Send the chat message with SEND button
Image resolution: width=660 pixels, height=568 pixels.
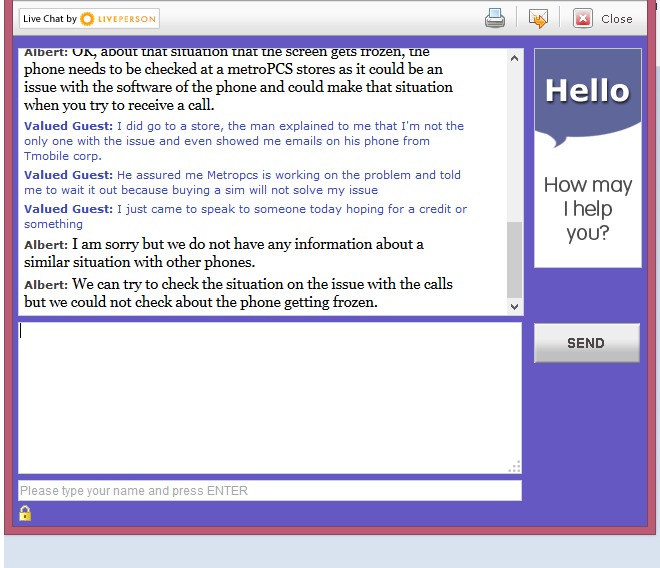pos(587,343)
